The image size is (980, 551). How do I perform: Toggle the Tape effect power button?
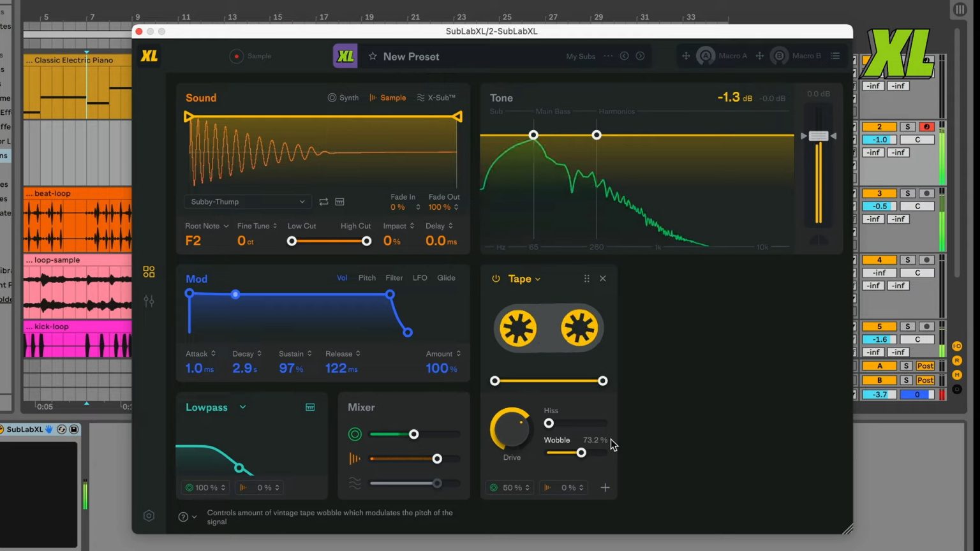(495, 278)
